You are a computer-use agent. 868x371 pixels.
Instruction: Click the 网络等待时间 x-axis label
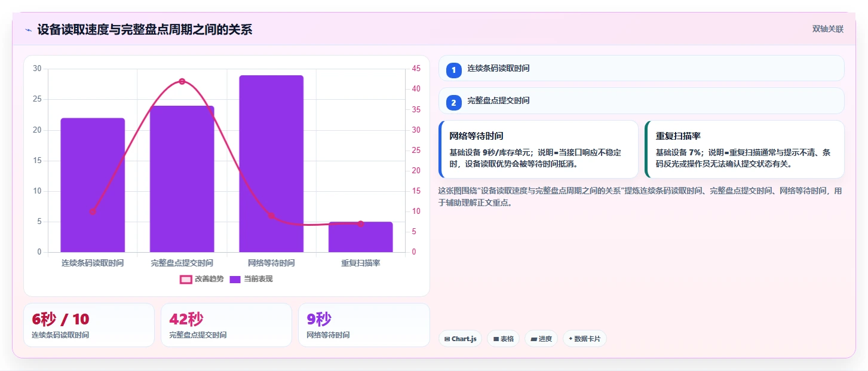click(x=271, y=263)
